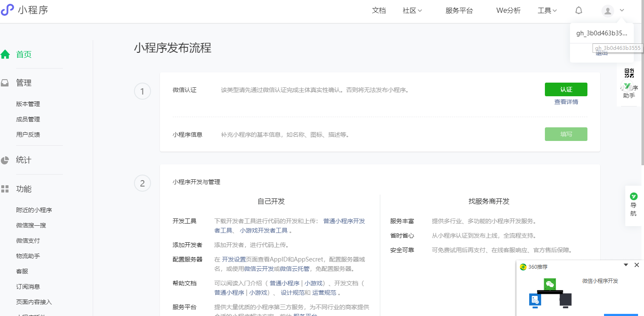Open the notification bell
The image size is (644, 316).
579,11
